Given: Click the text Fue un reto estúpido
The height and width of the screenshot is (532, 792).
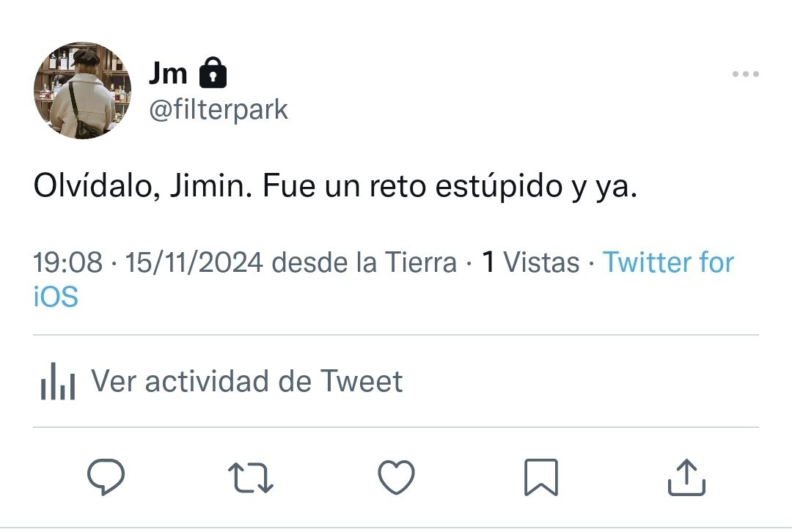Looking at the screenshot, I should 413,185.
